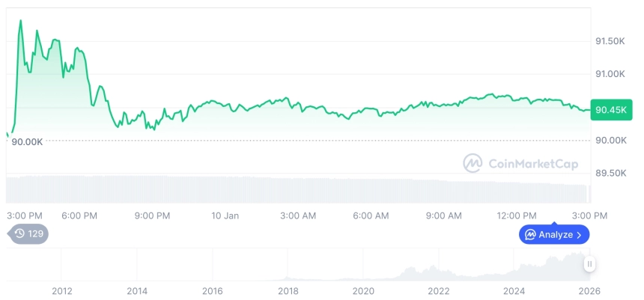The width and height of the screenshot is (644, 300).
Task: Open the Analyze button
Action: tap(554, 235)
